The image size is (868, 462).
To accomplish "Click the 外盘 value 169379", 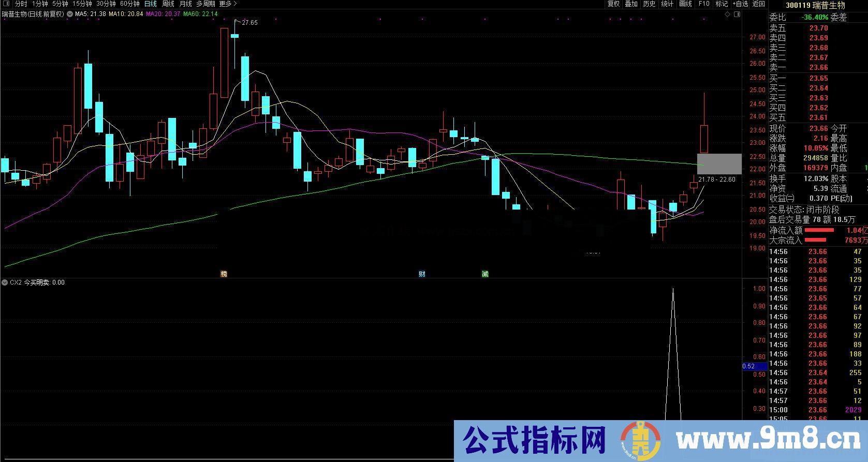I will tap(816, 168).
